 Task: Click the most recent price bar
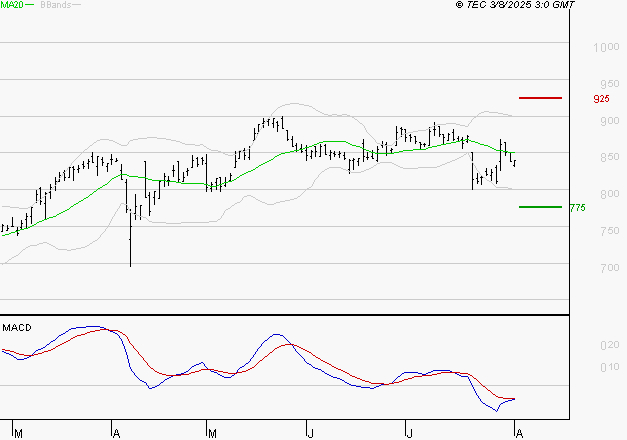coord(515,163)
